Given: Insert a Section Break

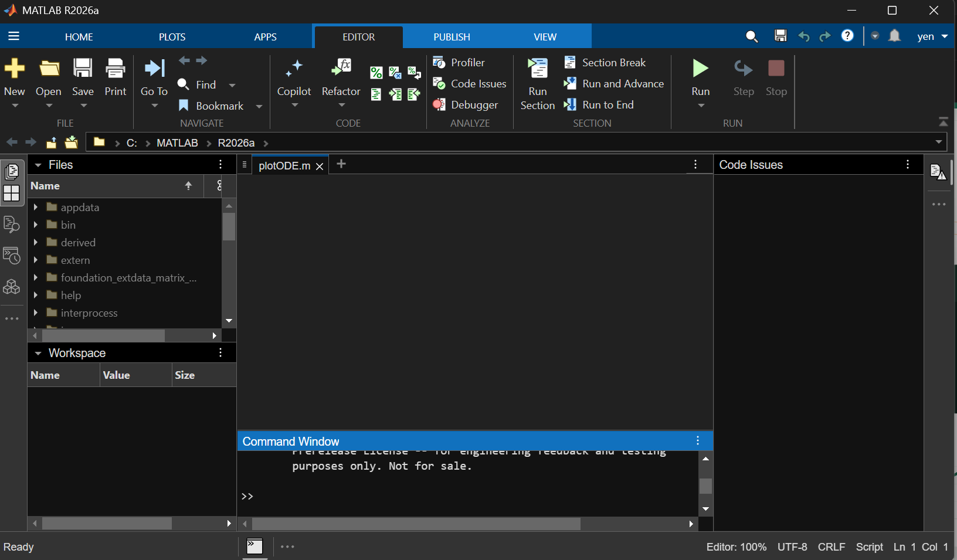Looking at the screenshot, I should click(x=605, y=62).
